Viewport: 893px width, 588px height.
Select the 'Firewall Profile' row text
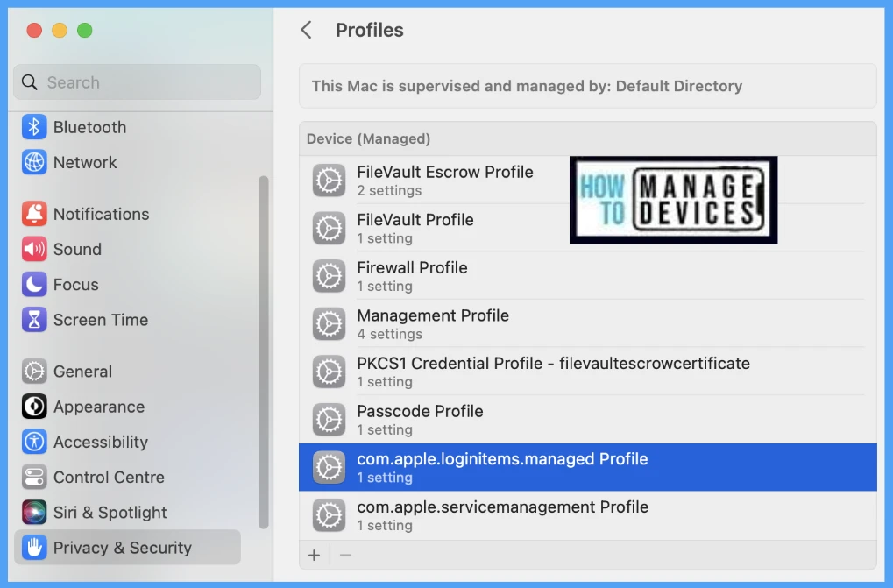[413, 267]
